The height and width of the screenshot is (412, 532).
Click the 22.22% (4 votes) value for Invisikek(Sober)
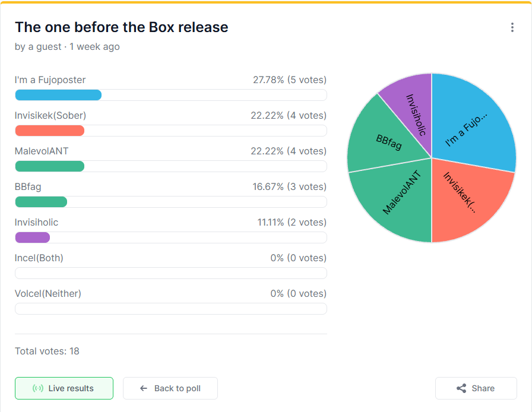tap(289, 115)
